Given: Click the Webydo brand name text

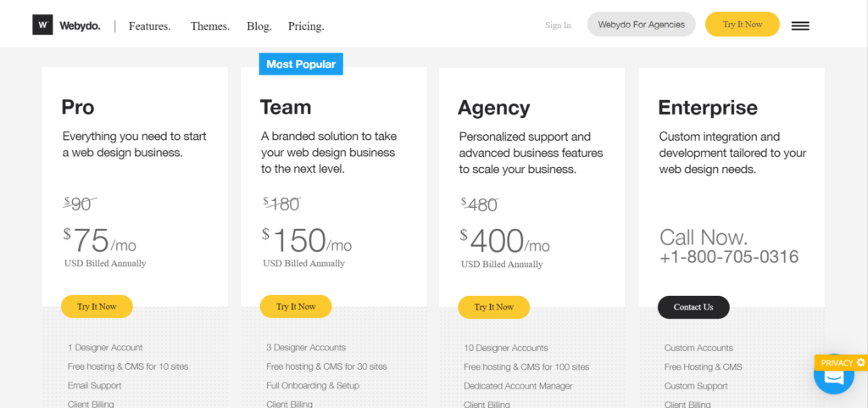Looking at the screenshot, I should [x=80, y=25].
